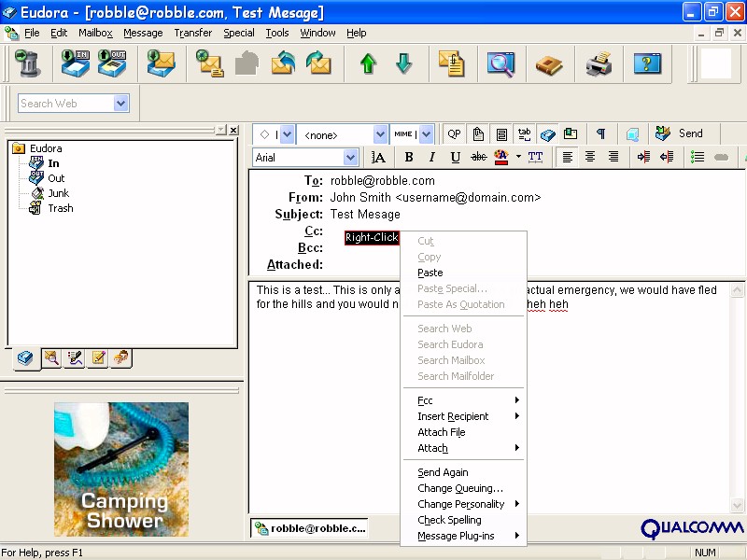Viewport: 747px width, 560px height.
Task: Toggle underline formatting
Action: (456, 157)
